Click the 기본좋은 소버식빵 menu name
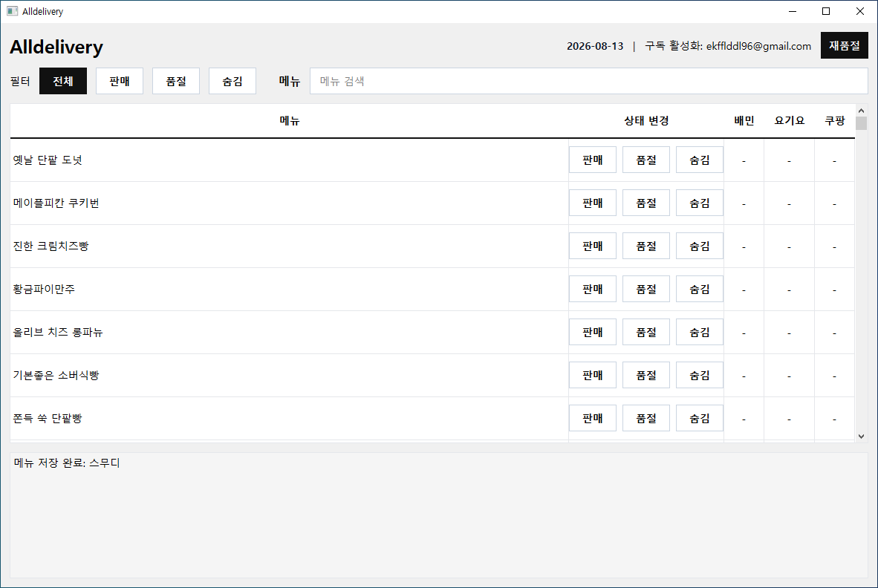 pos(56,376)
